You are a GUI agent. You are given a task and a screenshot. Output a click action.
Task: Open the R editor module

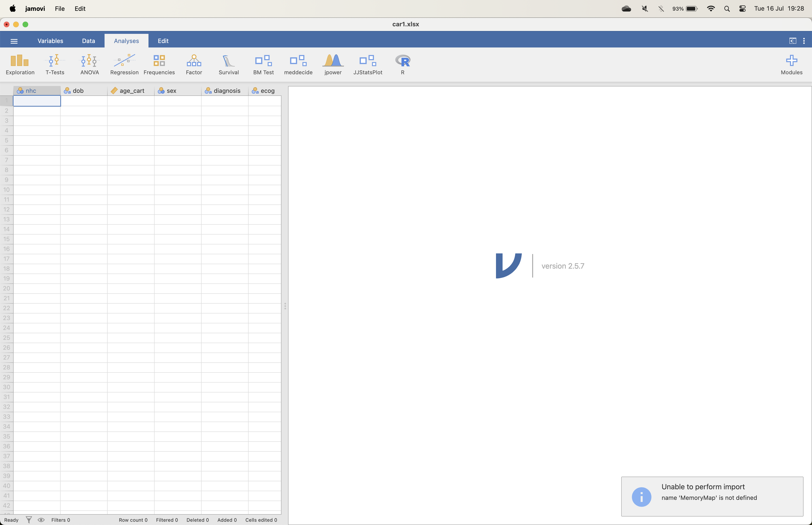402,64
